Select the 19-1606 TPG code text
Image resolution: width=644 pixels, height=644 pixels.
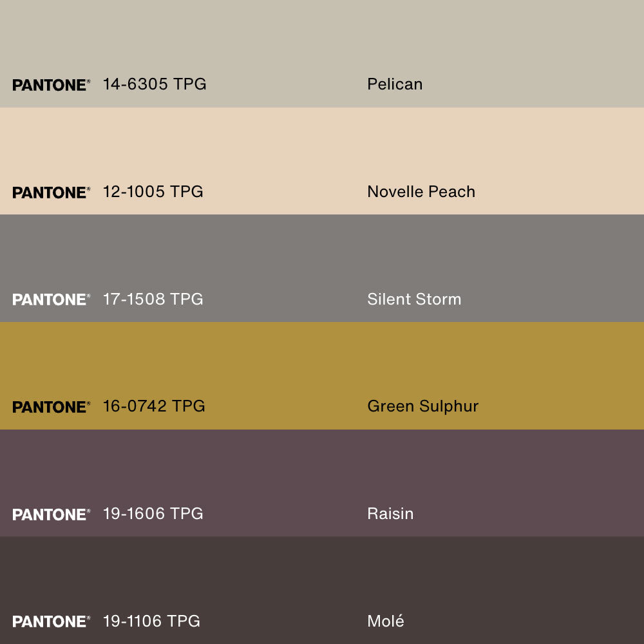[153, 514]
